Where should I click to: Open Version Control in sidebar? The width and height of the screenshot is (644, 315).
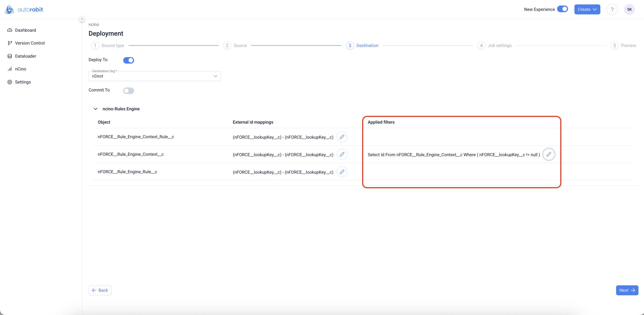click(x=30, y=43)
